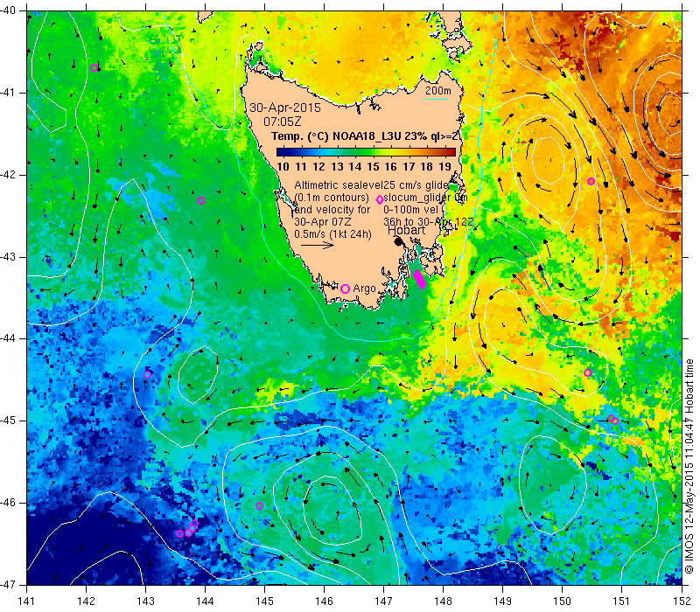Click the '13' color bar temperature label
Viewport: 700px width, 612px height.
[337, 166]
